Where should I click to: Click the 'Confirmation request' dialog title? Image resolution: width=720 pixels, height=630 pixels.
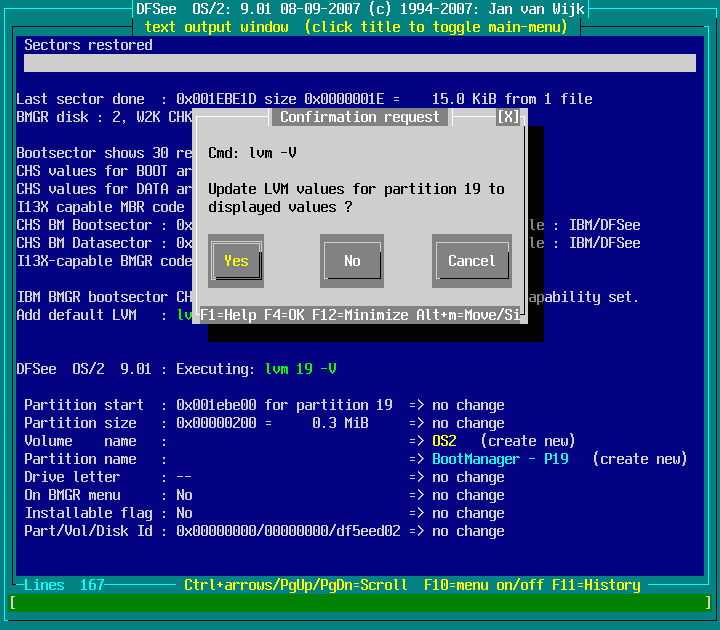point(360,117)
